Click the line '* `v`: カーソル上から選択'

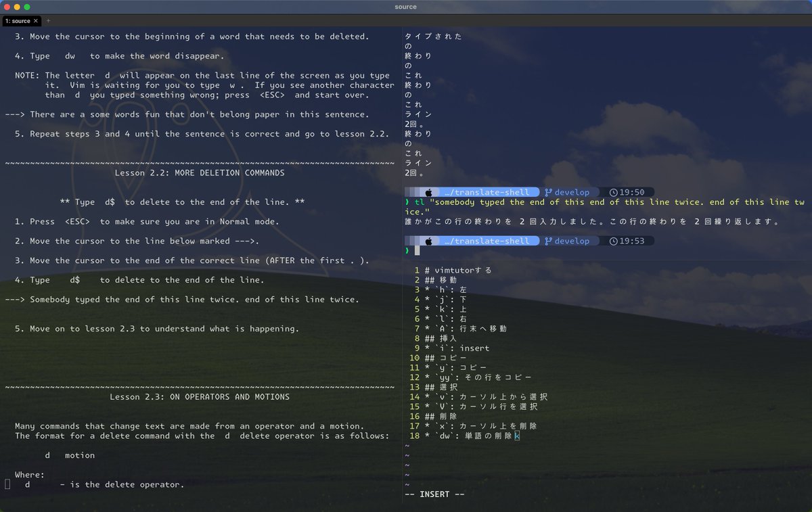486,397
